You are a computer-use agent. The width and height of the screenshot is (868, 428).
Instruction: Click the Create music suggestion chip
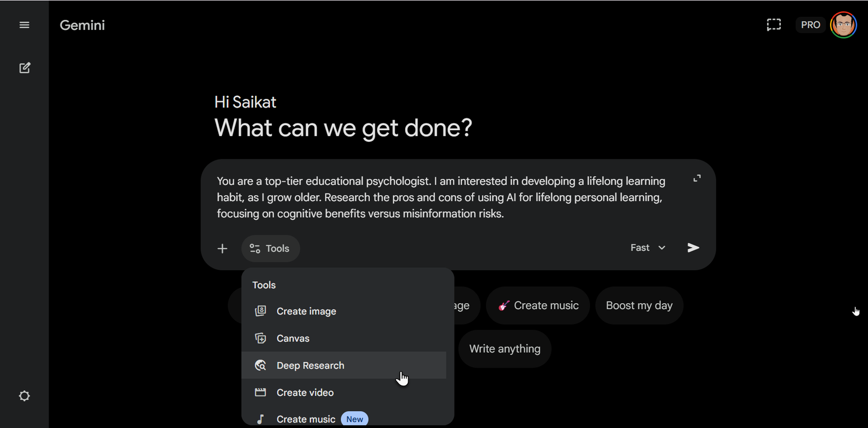pyautogui.click(x=538, y=305)
